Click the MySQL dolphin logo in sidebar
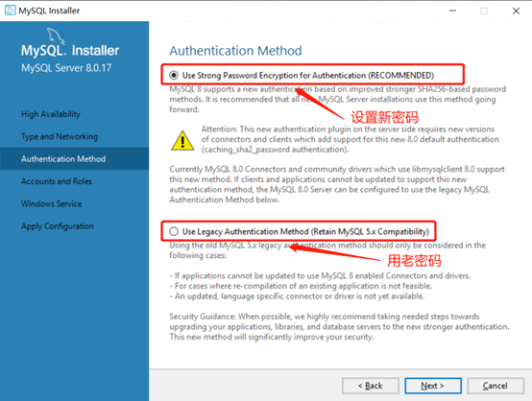Screen dimensions: 532x401 (55, 35)
